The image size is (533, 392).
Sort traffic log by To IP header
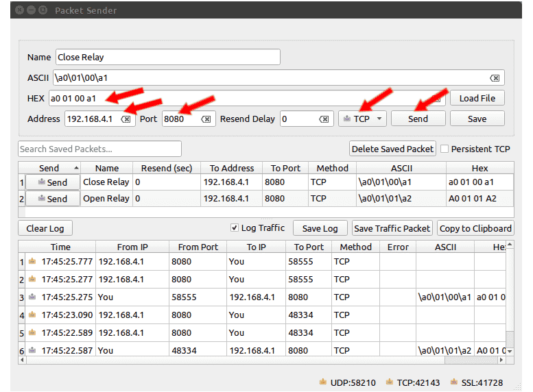[256, 247]
